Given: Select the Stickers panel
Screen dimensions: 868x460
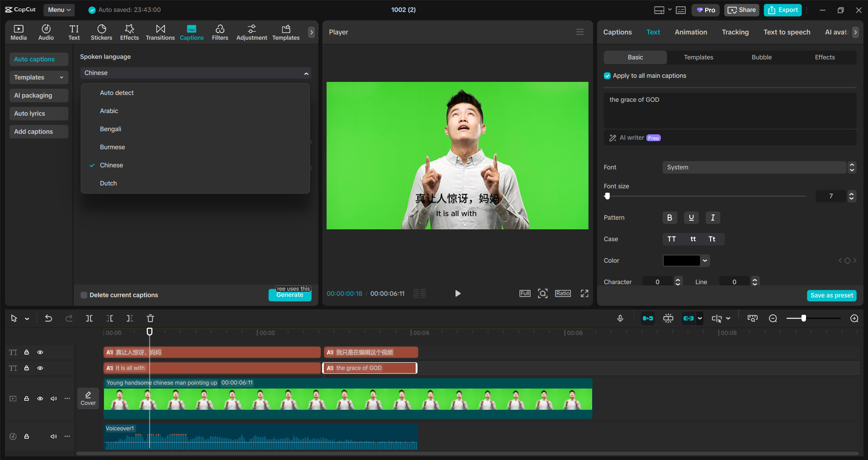Looking at the screenshot, I should point(101,32).
